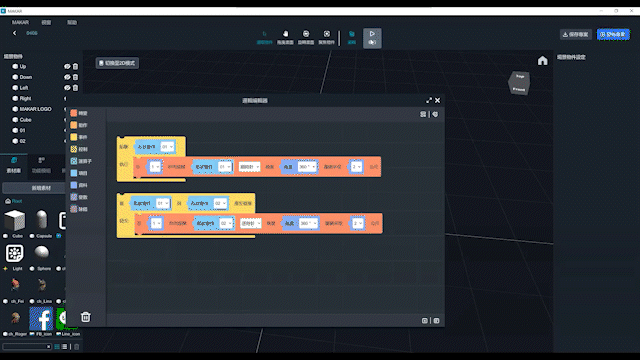Select the Capsule asset thumbnail

point(41,220)
